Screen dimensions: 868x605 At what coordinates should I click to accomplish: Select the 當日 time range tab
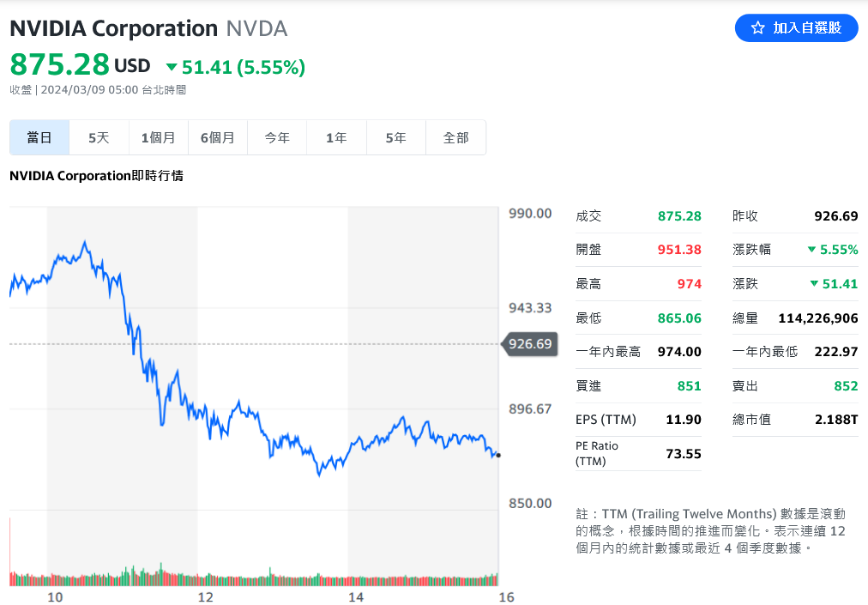coord(39,137)
